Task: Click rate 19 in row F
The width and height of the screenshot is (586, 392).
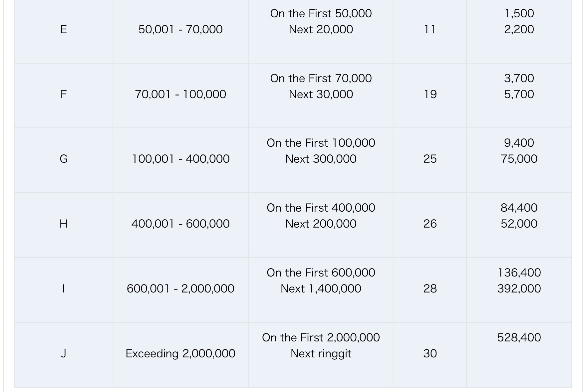Action: (x=430, y=95)
